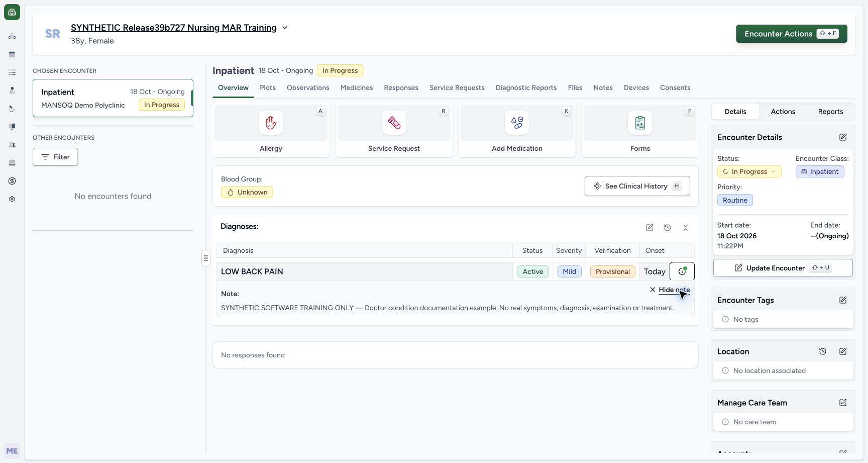Click the Forms clipboard icon

coord(640,123)
